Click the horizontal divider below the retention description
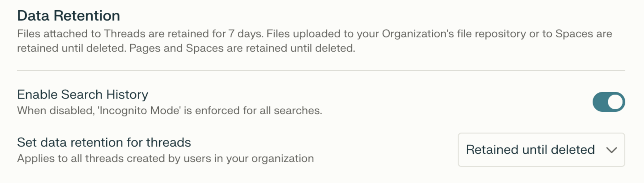This screenshot has height=183, width=644. 321,71
